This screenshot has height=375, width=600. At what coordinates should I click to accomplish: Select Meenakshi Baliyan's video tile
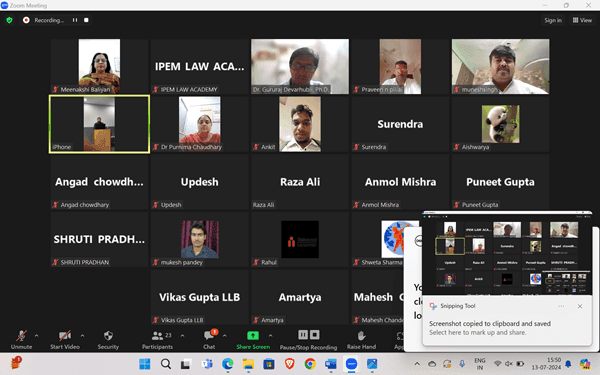(x=99, y=66)
